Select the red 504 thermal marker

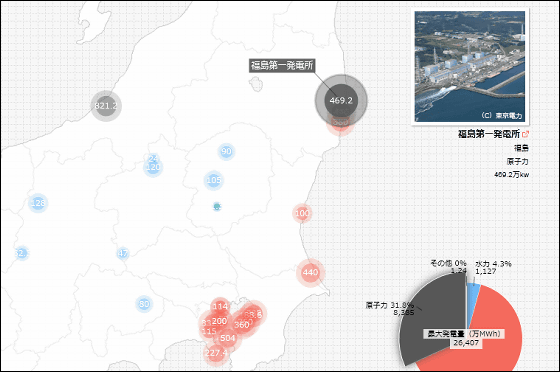click(228, 338)
